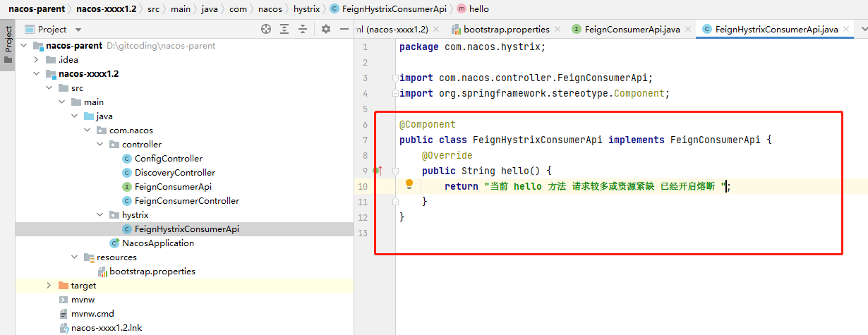Click hello in the breadcrumb bar
Viewport: 868px width, 335px height.
[x=478, y=9]
